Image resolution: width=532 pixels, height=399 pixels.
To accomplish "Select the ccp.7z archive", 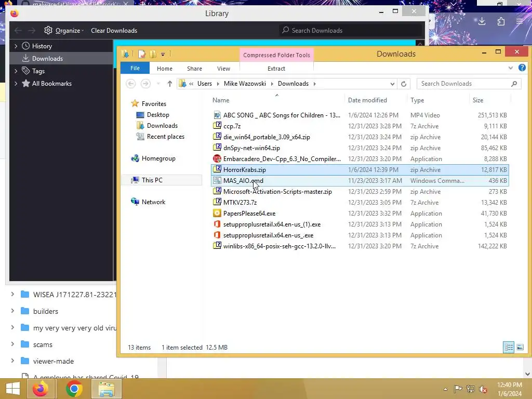I will pos(360,126).
